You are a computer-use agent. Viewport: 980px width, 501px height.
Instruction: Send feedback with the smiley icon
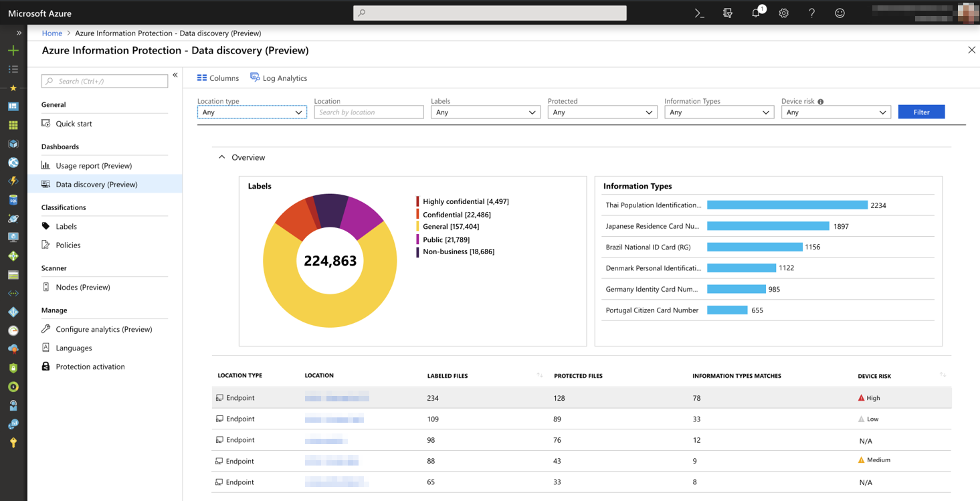click(x=840, y=13)
